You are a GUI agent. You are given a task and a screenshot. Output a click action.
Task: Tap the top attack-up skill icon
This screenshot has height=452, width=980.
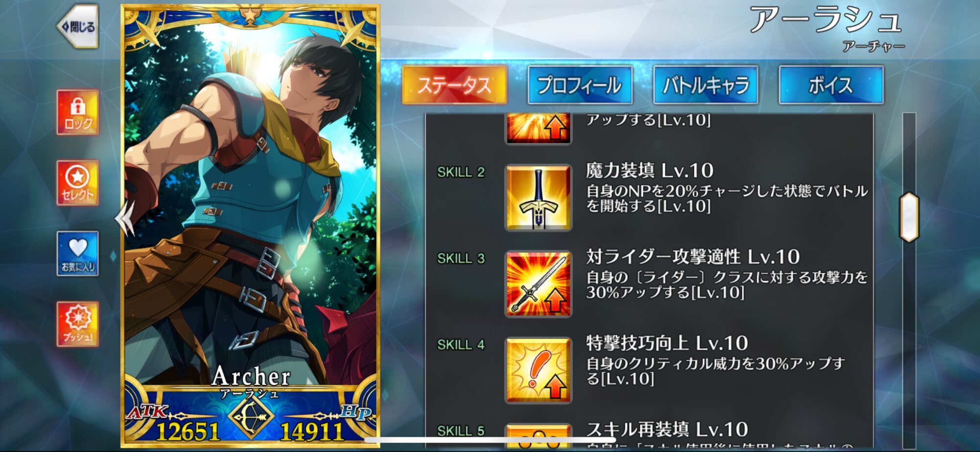click(539, 129)
